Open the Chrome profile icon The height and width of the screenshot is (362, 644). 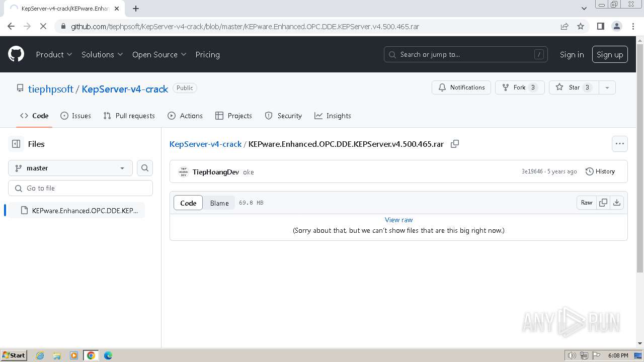click(617, 26)
